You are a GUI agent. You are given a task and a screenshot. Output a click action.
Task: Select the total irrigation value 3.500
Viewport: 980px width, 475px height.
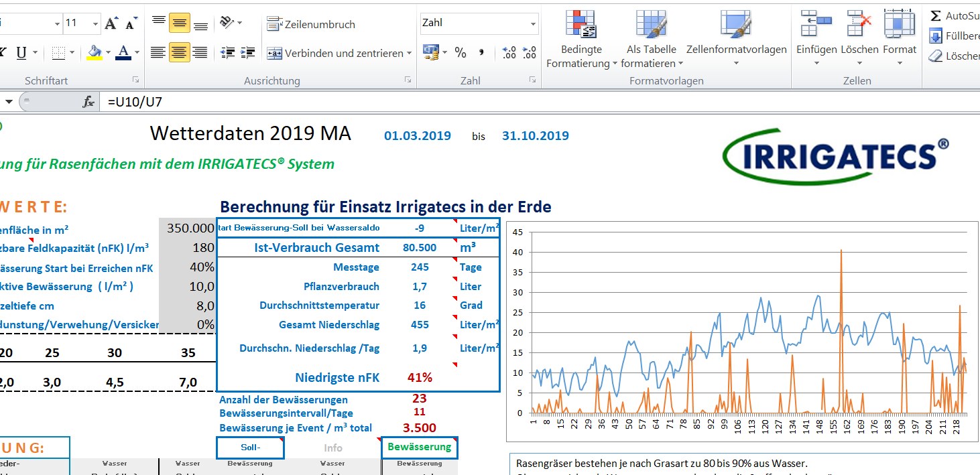click(420, 428)
